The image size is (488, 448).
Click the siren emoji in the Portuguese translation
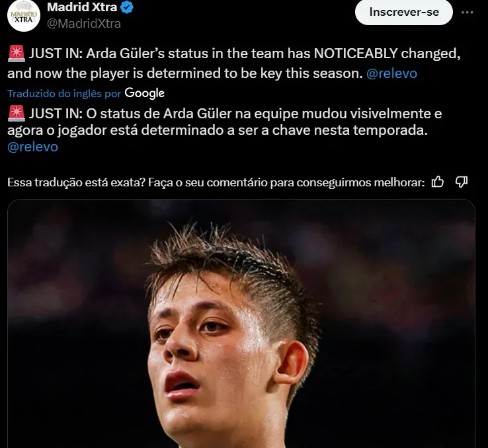15,114
